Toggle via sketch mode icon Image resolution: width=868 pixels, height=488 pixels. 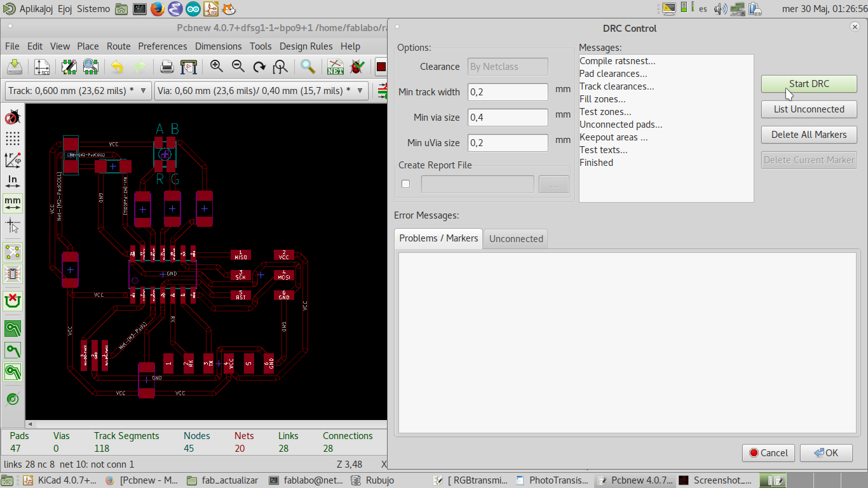coord(13,399)
